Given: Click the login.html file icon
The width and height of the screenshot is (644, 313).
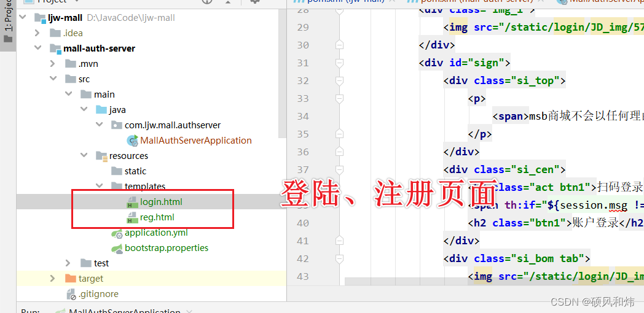Looking at the screenshot, I should pos(132,202).
